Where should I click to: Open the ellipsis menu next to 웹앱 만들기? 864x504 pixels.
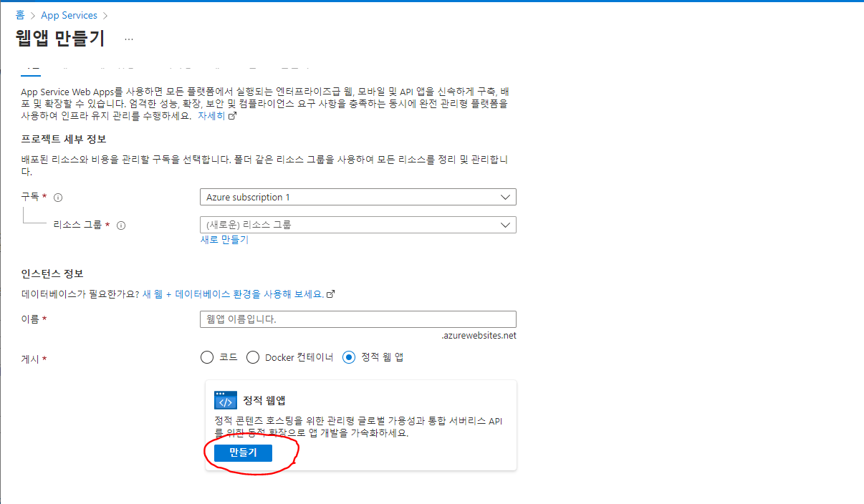[x=129, y=39]
